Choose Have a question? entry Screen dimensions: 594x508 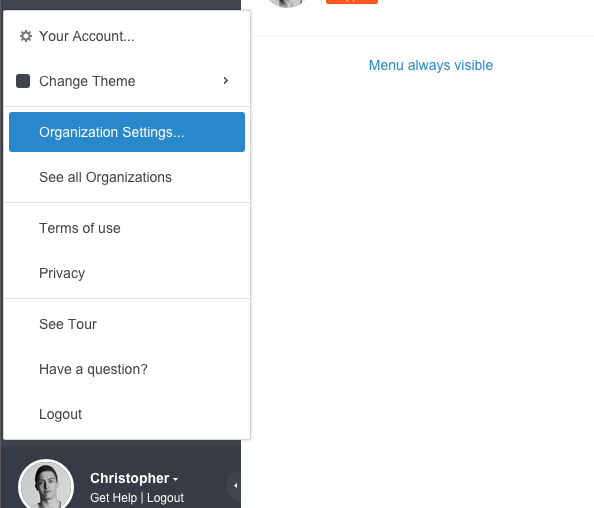(127, 369)
